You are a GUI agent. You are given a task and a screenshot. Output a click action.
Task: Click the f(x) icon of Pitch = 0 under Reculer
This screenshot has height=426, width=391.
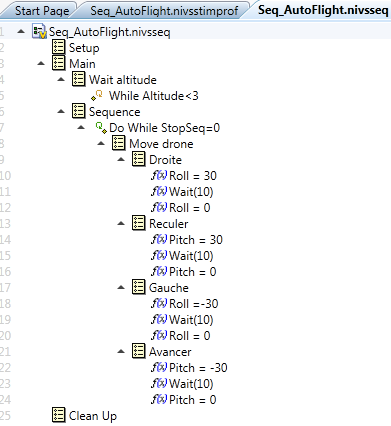tap(159, 271)
